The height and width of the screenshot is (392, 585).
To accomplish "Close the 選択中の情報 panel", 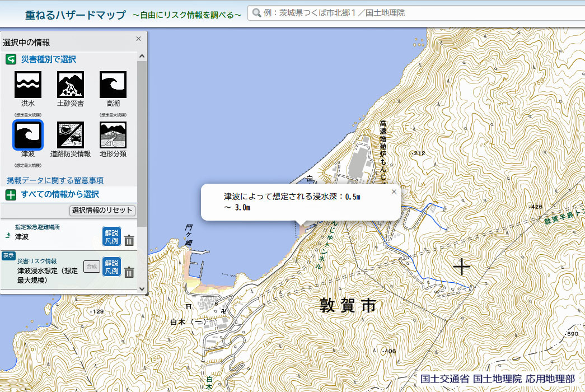I will click(x=138, y=39).
